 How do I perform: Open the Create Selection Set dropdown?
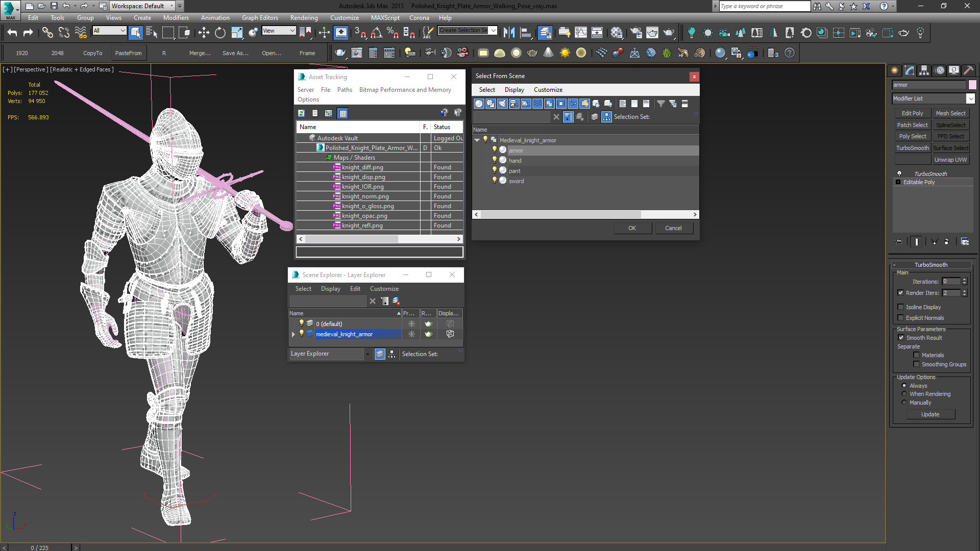[493, 30]
